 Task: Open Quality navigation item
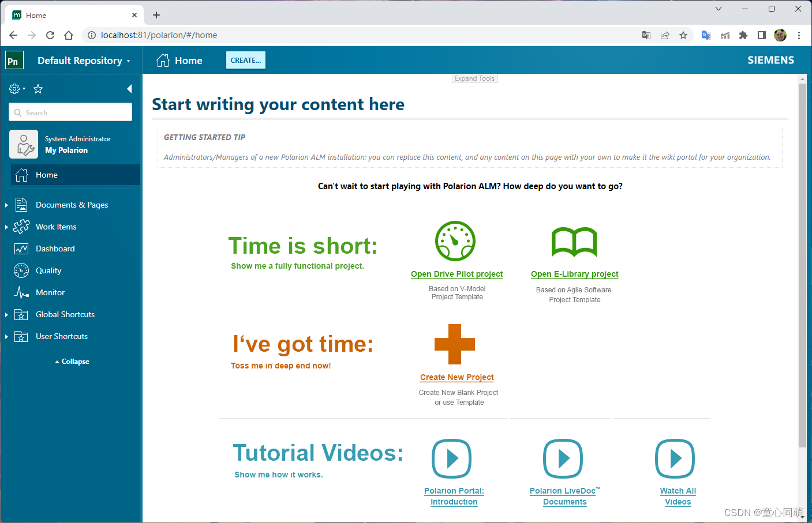(48, 270)
